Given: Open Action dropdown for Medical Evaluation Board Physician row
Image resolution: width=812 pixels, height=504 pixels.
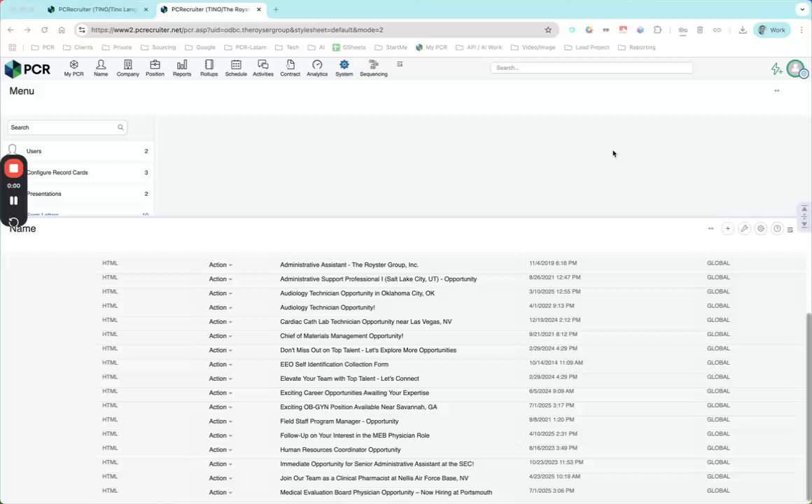Looking at the screenshot, I should [220, 492].
